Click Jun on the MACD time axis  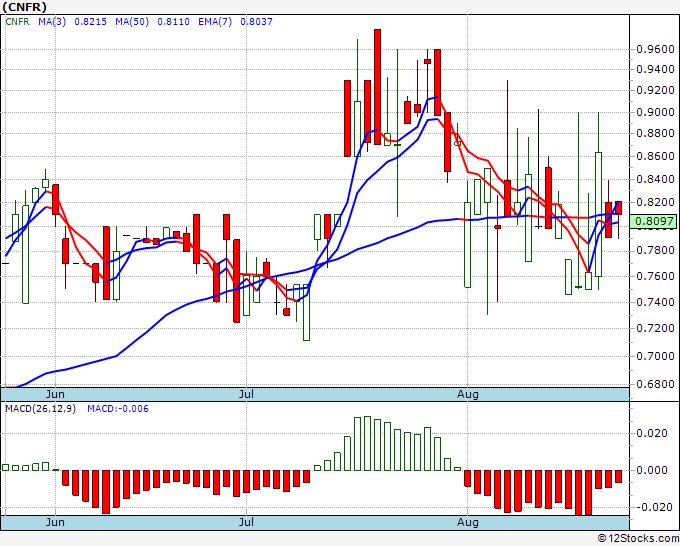(55, 522)
